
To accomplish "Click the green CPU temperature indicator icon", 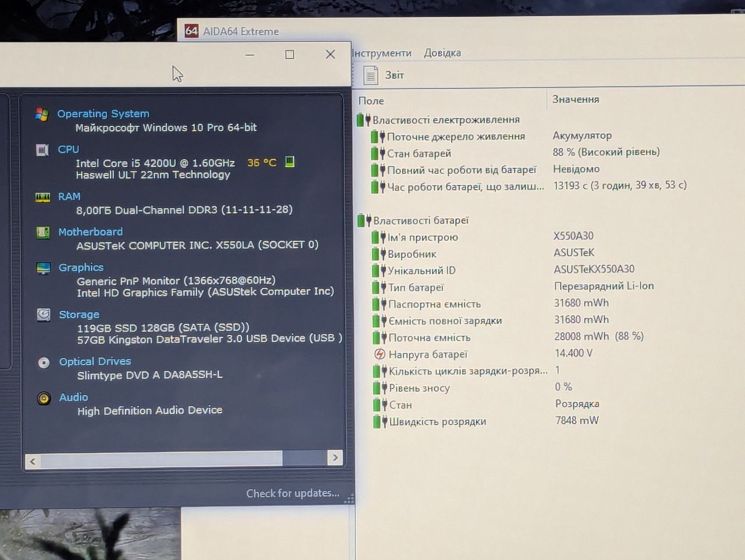I will (x=290, y=162).
